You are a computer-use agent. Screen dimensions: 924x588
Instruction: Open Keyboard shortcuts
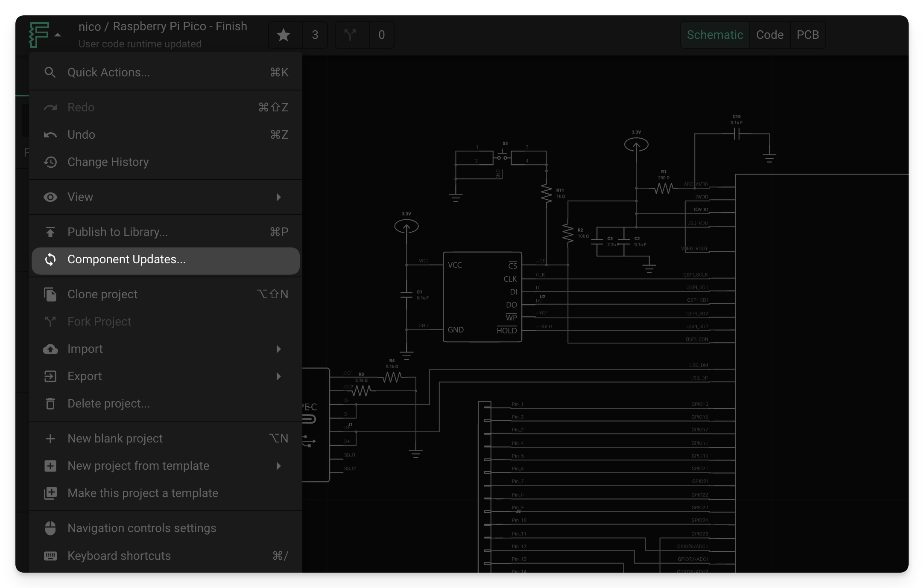(x=166, y=556)
